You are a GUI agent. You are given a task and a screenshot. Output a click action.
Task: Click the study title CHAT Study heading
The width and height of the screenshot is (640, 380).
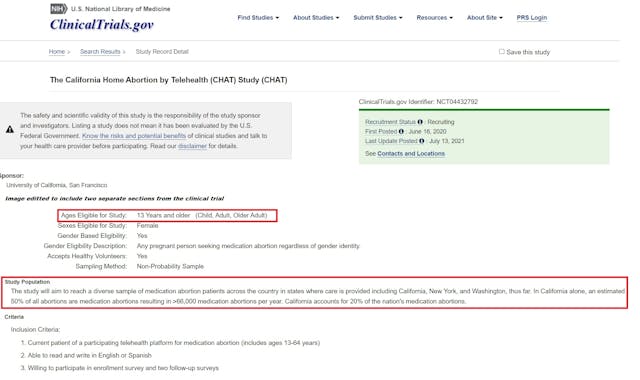point(169,80)
